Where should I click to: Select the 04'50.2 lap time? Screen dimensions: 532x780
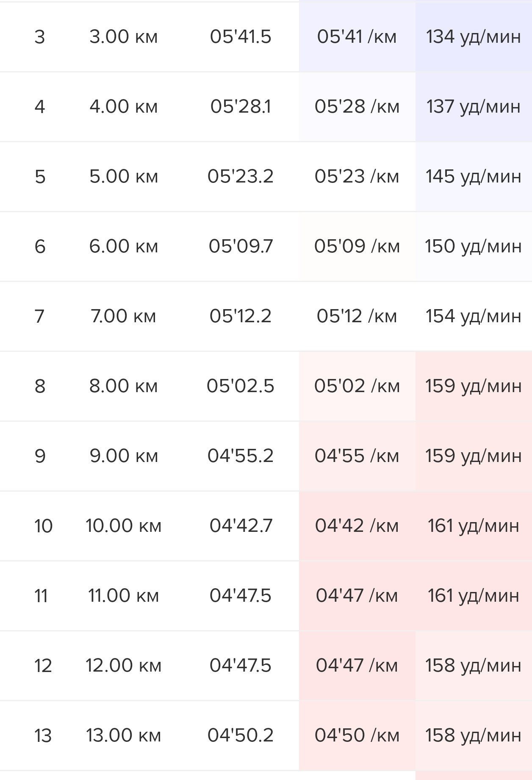(240, 735)
